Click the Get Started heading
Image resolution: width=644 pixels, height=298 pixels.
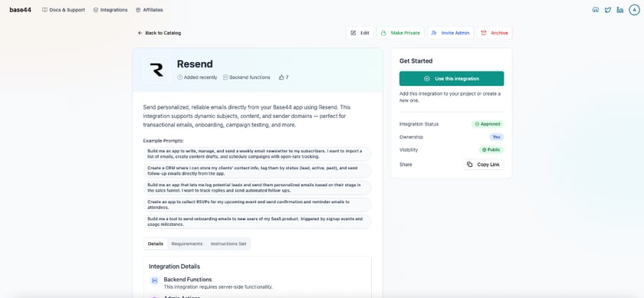point(416,61)
